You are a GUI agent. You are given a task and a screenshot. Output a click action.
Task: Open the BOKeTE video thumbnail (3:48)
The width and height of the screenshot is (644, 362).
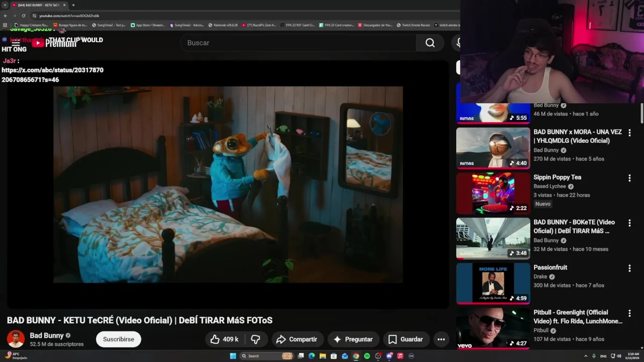[x=493, y=238]
